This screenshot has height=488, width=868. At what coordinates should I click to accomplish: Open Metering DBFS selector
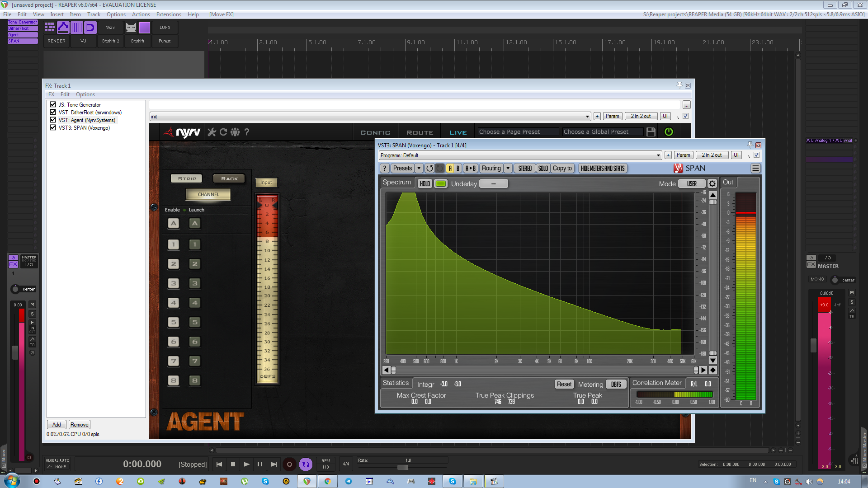point(616,384)
